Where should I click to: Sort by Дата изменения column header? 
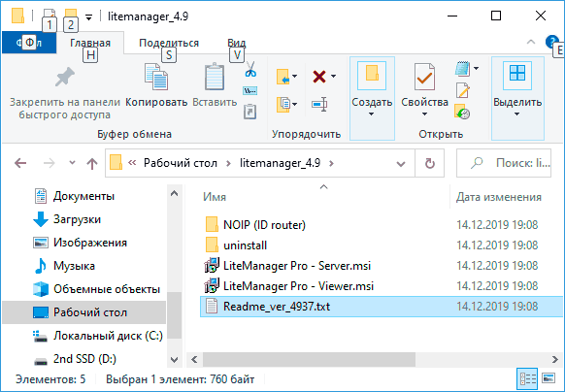(499, 197)
